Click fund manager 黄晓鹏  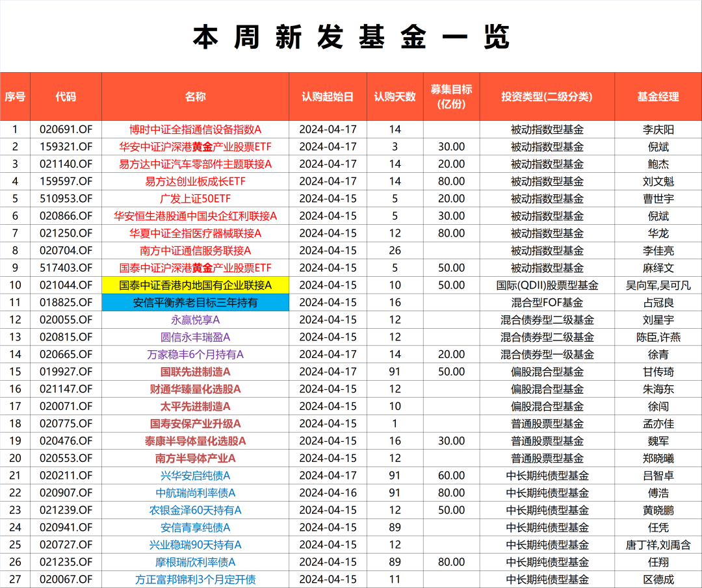[658, 510]
